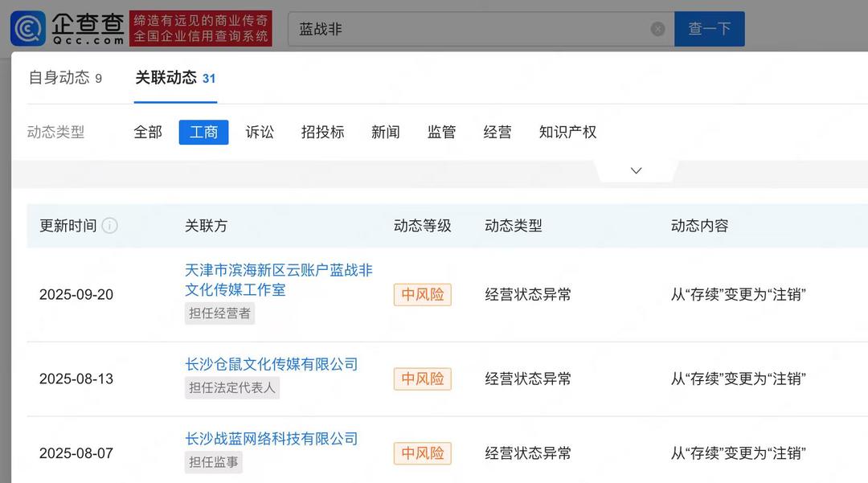
Task: Click the Qcc.com logo icon
Action: click(28, 28)
